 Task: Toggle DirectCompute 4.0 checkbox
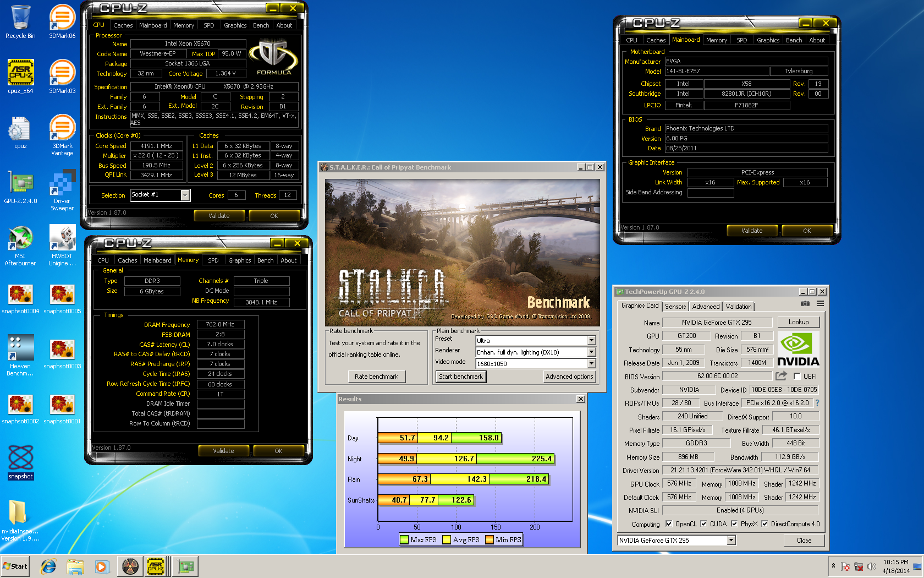click(765, 524)
